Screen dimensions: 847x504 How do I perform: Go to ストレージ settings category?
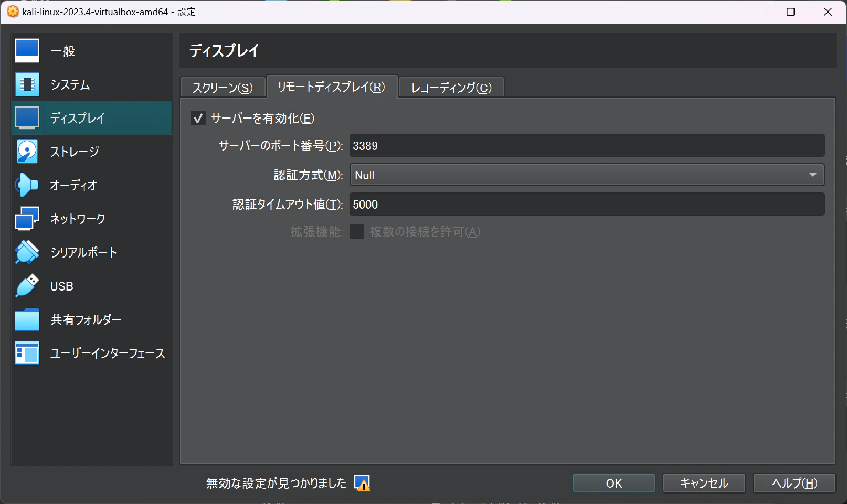(75, 152)
